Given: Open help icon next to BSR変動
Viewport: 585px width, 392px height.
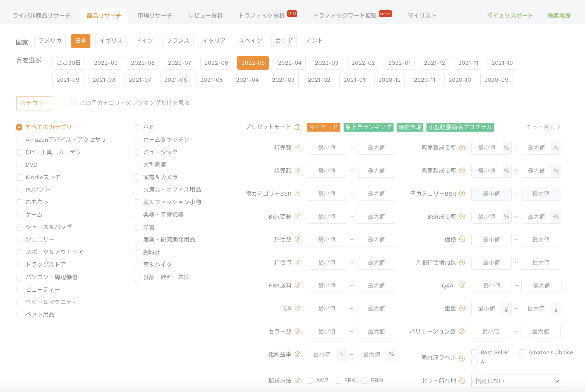Looking at the screenshot, I should coord(298,216).
